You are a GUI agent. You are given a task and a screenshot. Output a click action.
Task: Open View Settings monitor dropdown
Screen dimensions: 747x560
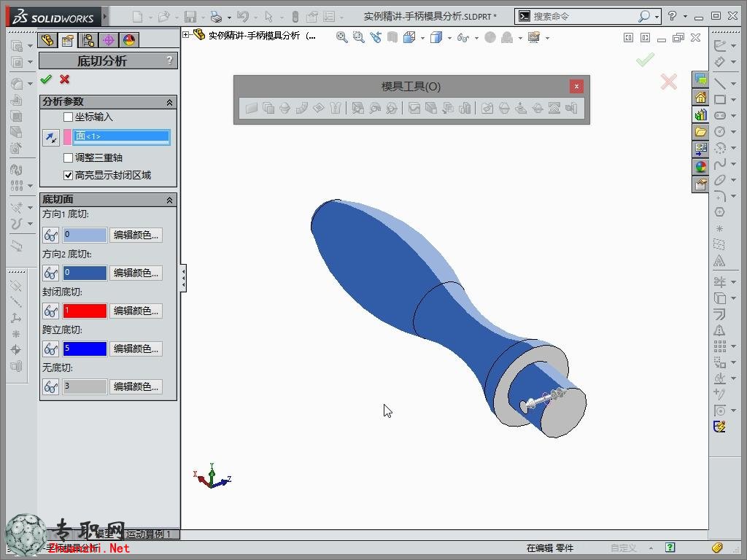coord(547,38)
